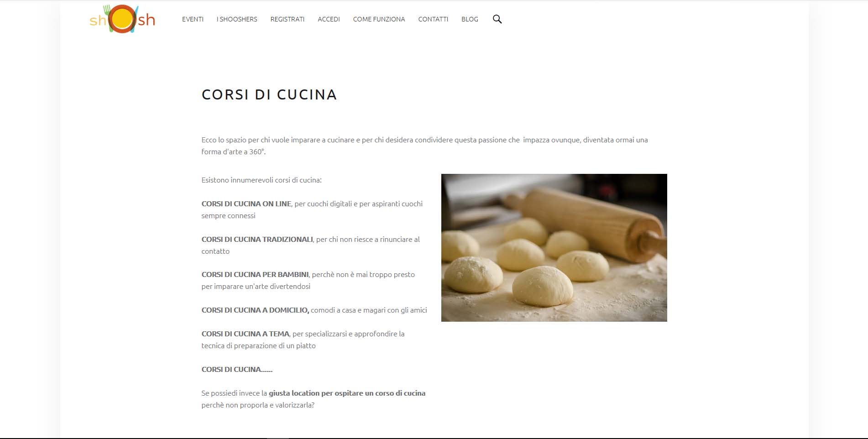Screen dimensions: 868x439
Task: Click the dough and rolling pin image
Action: coord(554,248)
